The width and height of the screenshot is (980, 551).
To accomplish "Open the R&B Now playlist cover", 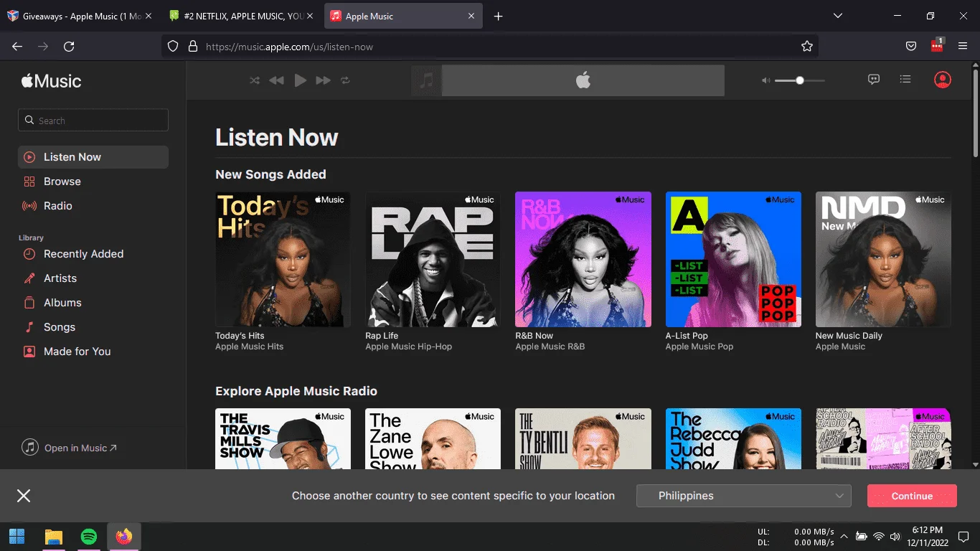I will (583, 259).
